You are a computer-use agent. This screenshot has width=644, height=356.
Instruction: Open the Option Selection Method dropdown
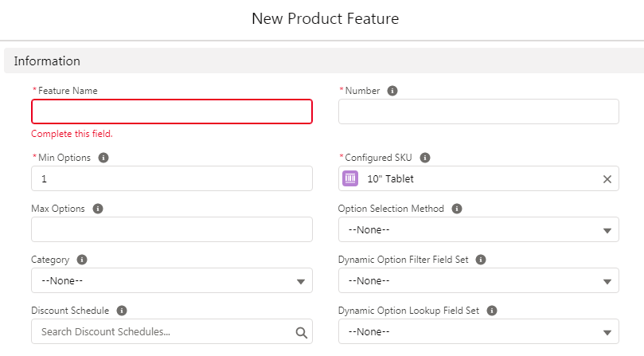[478, 230]
